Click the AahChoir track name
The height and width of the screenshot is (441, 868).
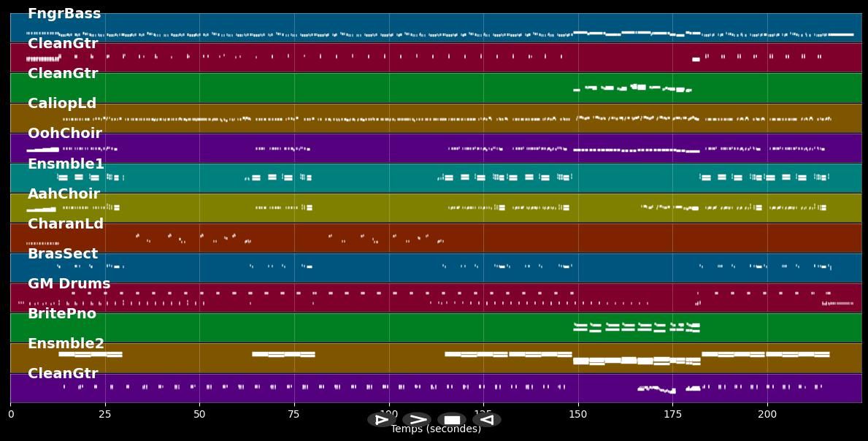[x=64, y=194]
